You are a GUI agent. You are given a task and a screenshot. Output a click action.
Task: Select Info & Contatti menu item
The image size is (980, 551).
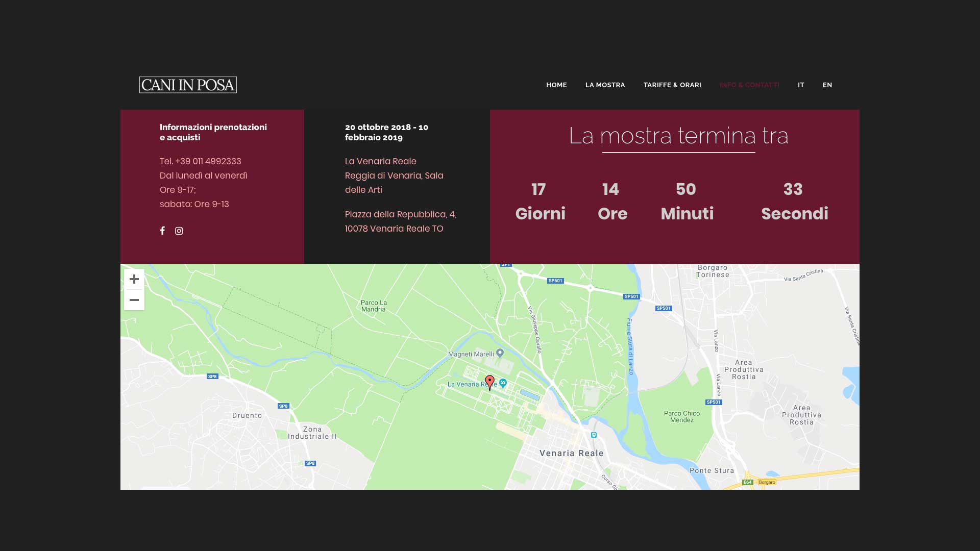click(749, 85)
